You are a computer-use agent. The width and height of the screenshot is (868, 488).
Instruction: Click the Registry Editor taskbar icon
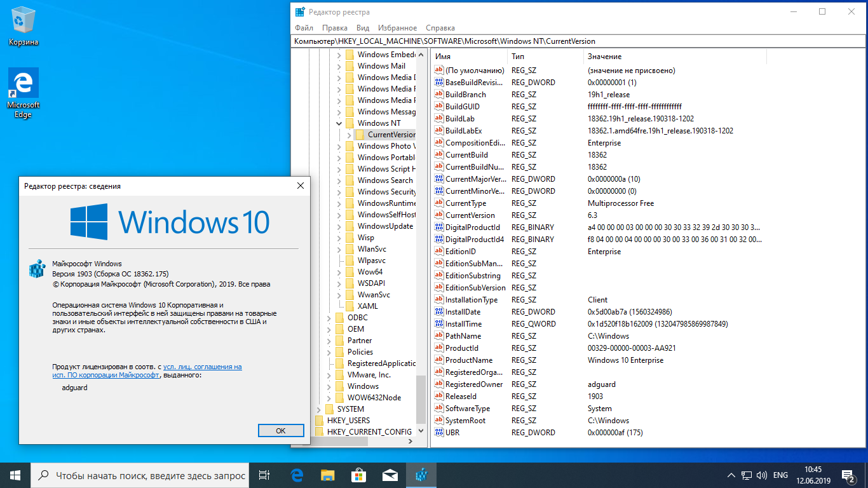(x=421, y=475)
